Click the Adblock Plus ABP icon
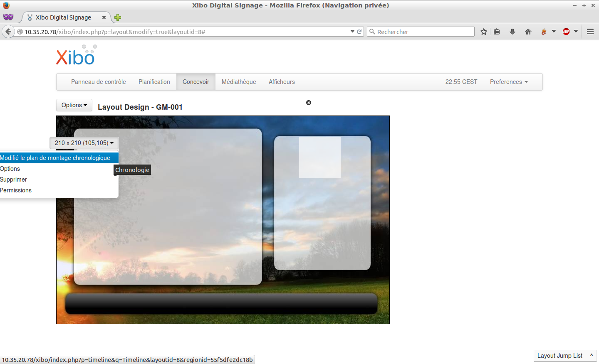 [x=566, y=32]
